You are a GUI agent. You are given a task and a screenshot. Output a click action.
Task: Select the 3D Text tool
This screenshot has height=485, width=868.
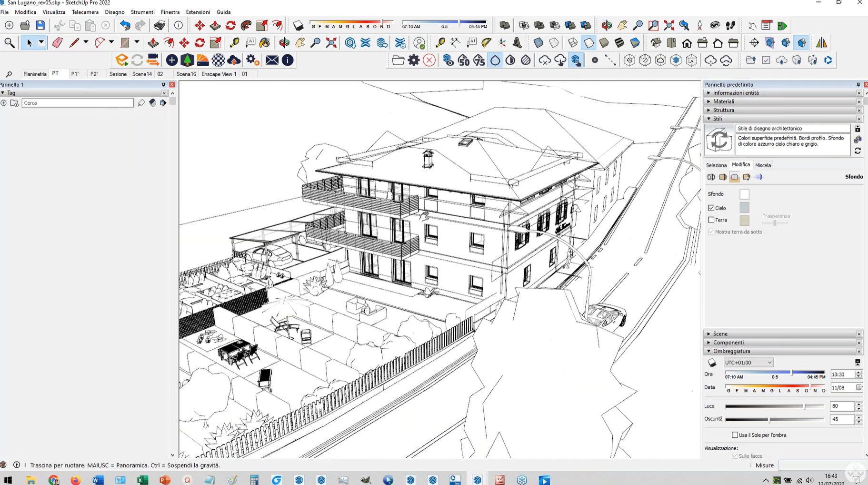click(x=517, y=43)
